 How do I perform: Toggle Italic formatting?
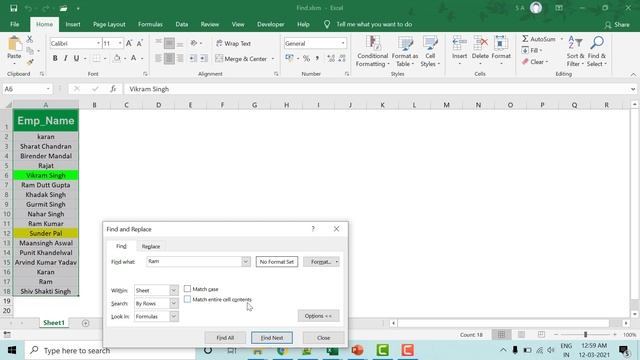[x=65, y=58]
